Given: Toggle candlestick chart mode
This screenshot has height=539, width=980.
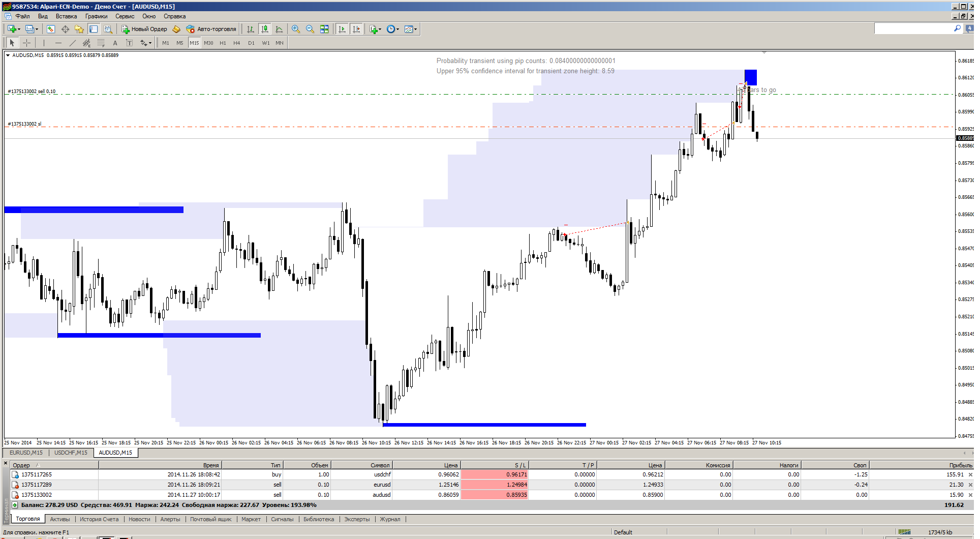Looking at the screenshot, I should pos(265,29).
